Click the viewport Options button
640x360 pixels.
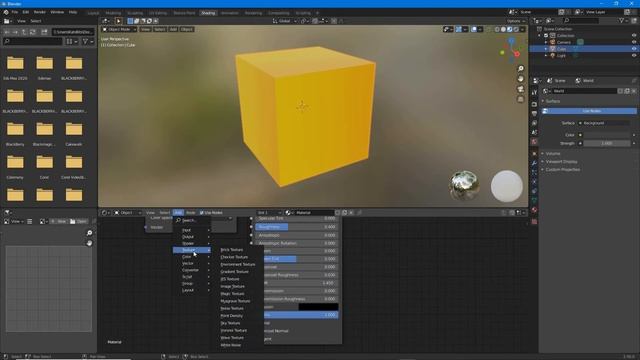tap(515, 21)
